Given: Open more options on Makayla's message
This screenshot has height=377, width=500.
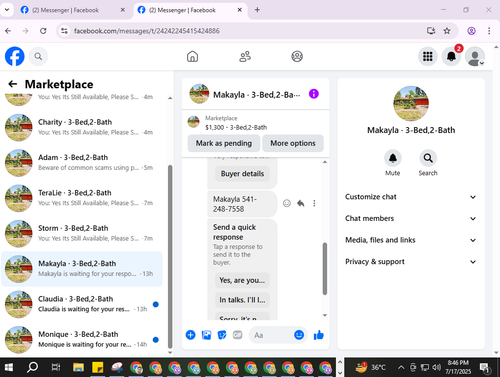Looking at the screenshot, I should 314,203.
